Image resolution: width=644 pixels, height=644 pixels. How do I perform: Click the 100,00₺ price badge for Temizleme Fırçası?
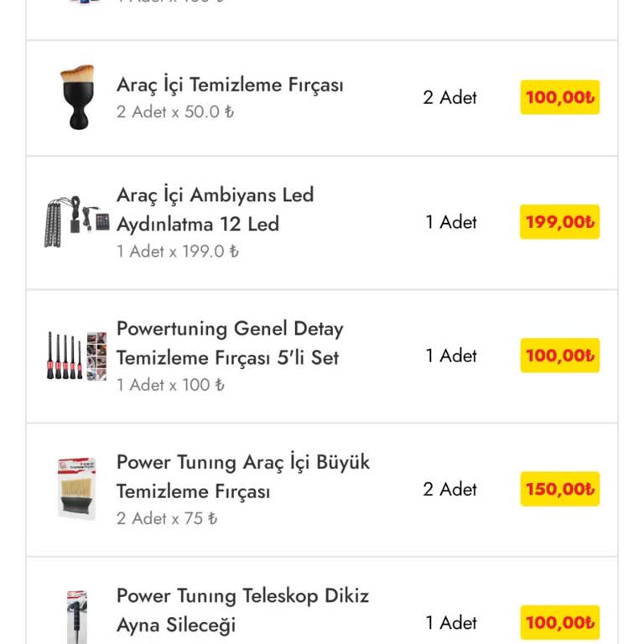point(559,97)
